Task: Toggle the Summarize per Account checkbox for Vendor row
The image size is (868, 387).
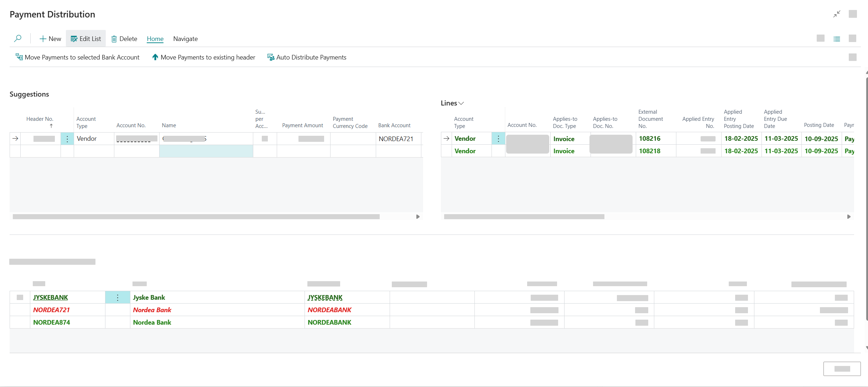Action: click(265, 139)
